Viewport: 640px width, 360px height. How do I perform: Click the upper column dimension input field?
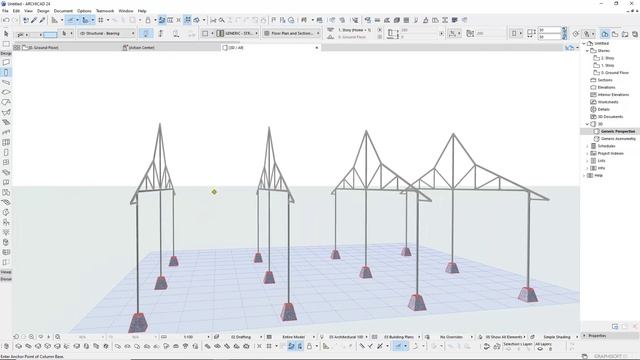click(x=549, y=30)
